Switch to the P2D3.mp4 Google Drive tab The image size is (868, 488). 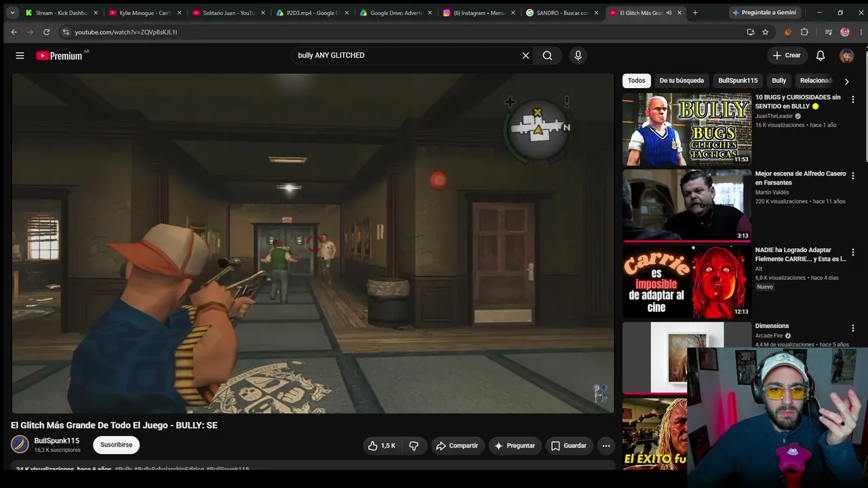point(312,13)
